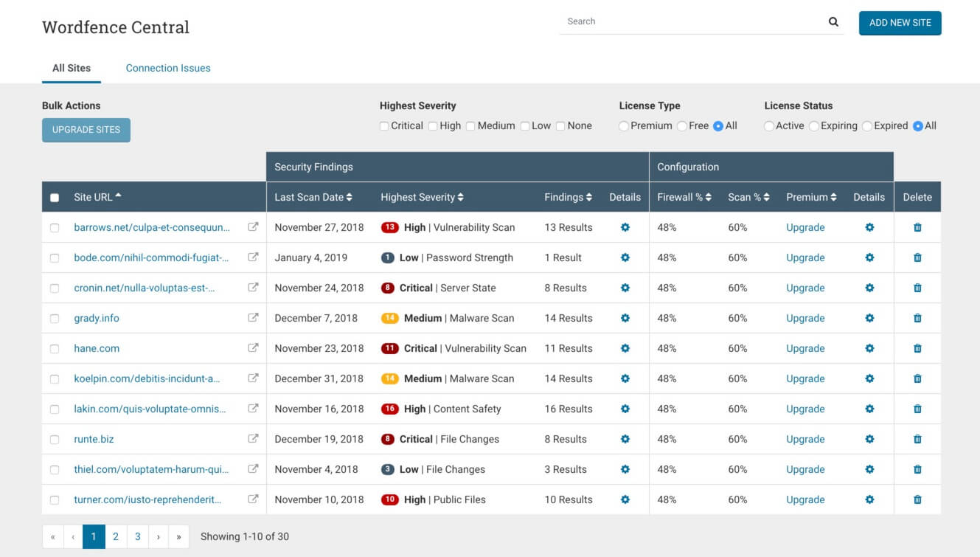Check the None severity filter
Image resolution: width=980 pixels, height=557 pixels.
[x=560, y=126]
